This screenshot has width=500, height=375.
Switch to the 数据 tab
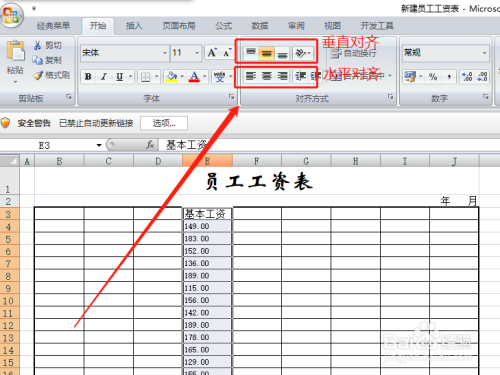point(260,26)
